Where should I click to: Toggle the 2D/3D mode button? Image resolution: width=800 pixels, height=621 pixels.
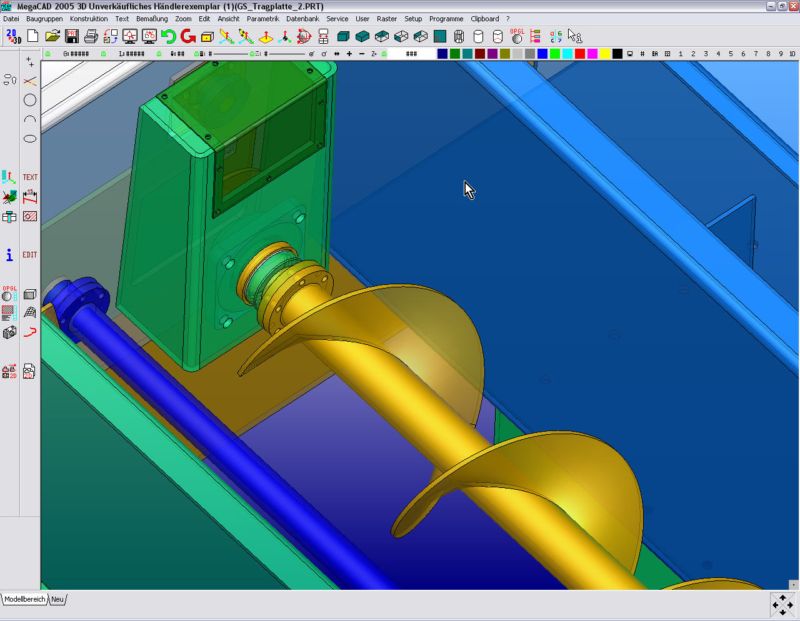pyautogui.click(x=11, y=36)
